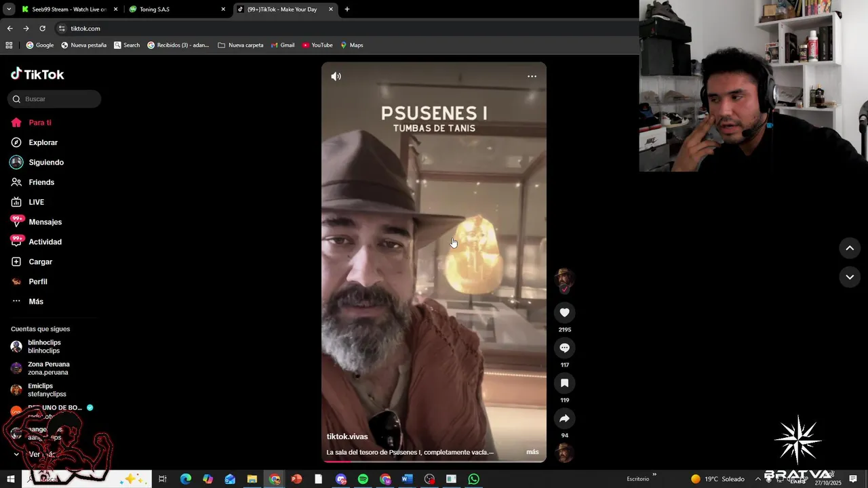Screen dimensions: 868x488
Task: Click the TikTok logo
Action: pos(37,74)
